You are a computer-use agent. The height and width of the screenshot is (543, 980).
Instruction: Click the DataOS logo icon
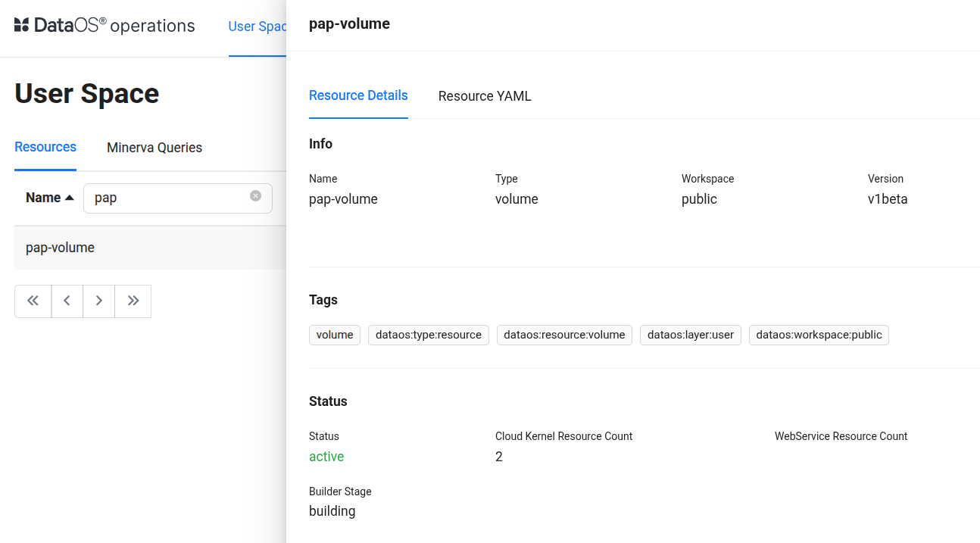[21, 25]
